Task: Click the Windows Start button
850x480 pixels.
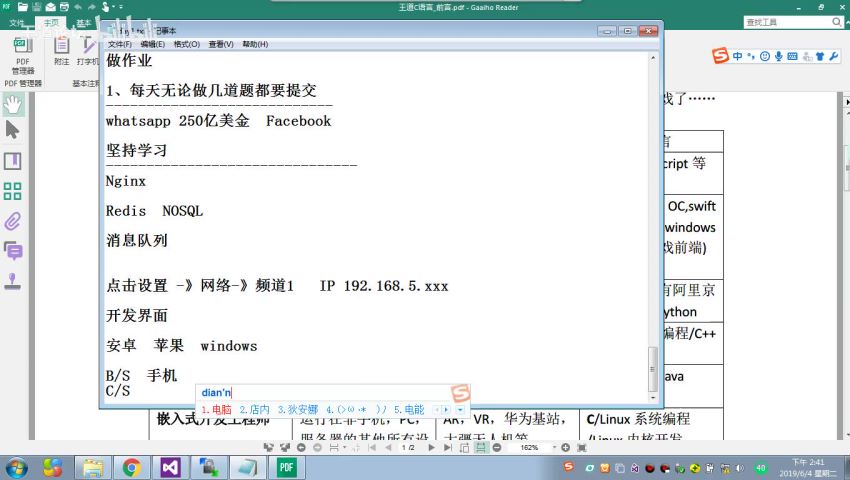Action: click(x=16, y=467)
